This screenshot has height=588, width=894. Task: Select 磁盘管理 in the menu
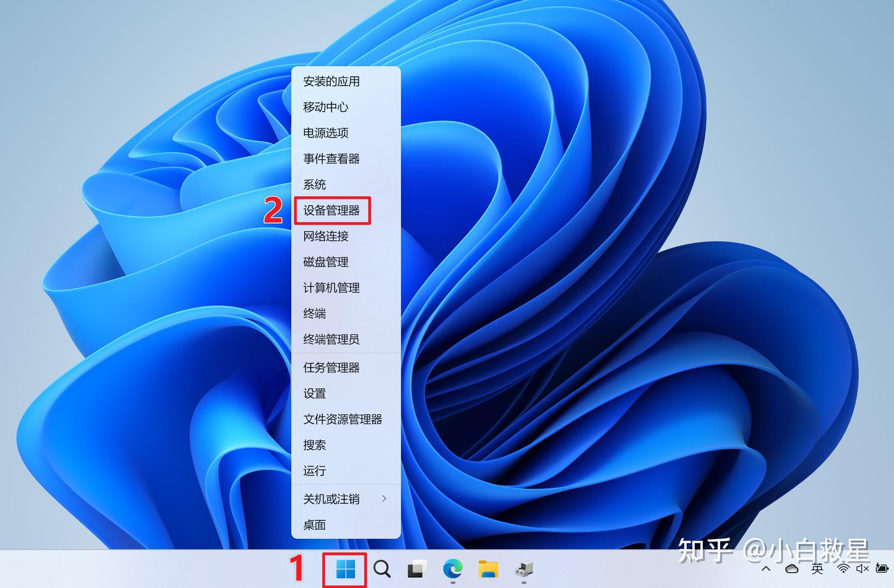[326, 262]
